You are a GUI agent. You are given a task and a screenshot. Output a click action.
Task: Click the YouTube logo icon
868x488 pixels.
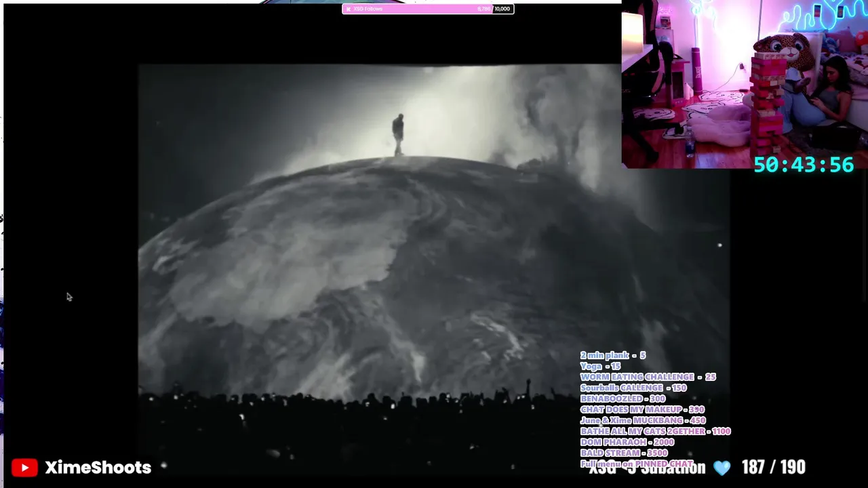click(24, 468)
